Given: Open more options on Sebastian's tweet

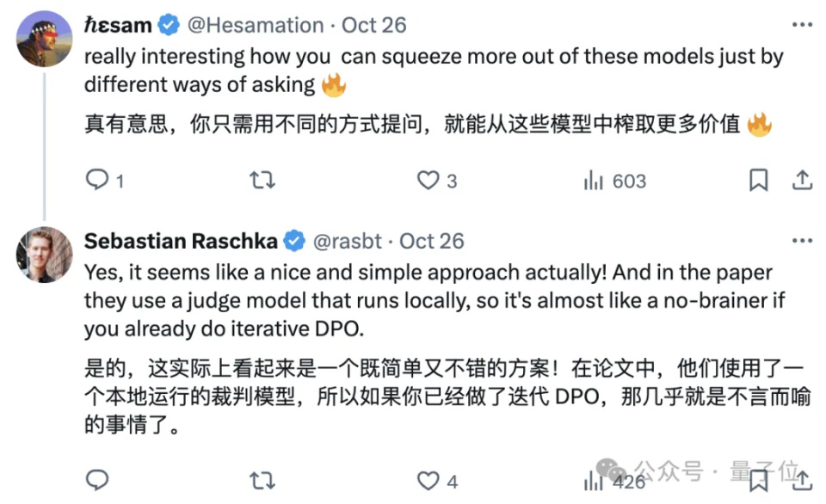Looking at the screenshot, I should pos(803,240).
